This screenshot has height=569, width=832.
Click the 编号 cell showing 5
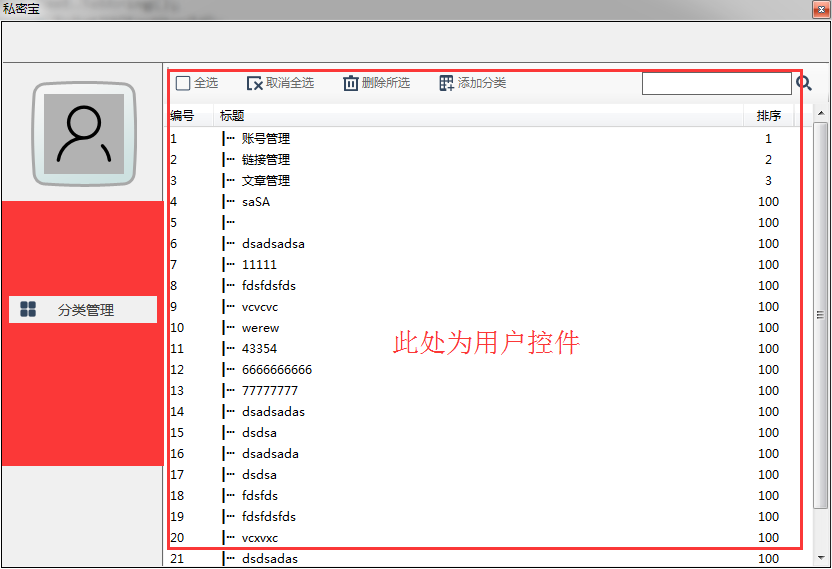point(174,223)
